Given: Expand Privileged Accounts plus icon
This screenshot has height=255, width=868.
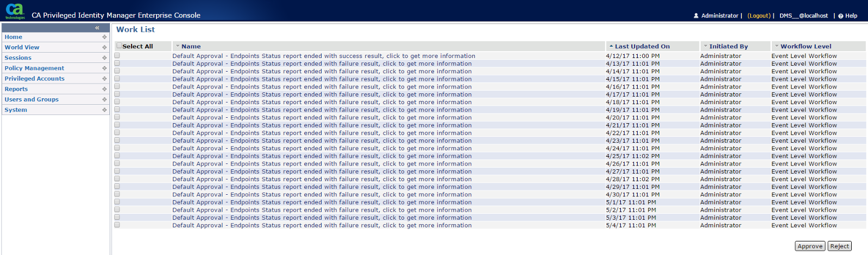Looking at the screenshot, I should 104,79.
